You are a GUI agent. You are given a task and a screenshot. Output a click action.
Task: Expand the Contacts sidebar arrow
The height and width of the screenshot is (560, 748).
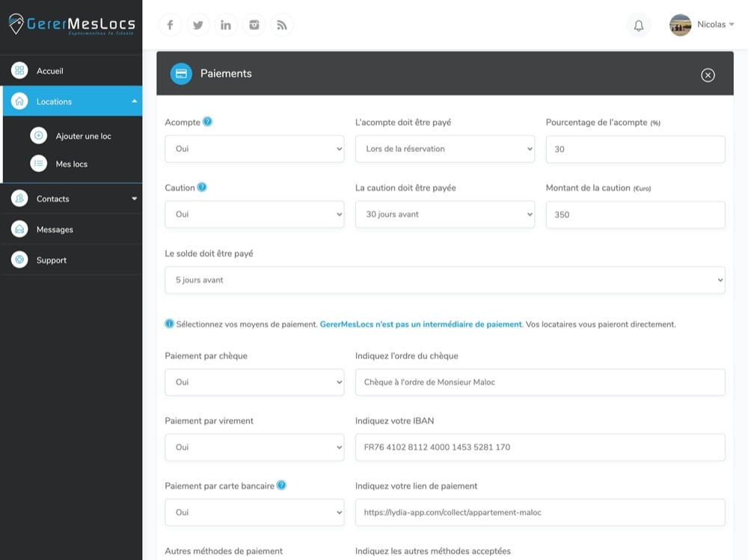point(135,198)
